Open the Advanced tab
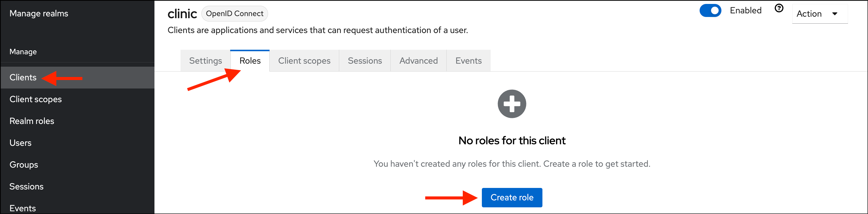The image size is (868, 214). [x=419, y=61]
